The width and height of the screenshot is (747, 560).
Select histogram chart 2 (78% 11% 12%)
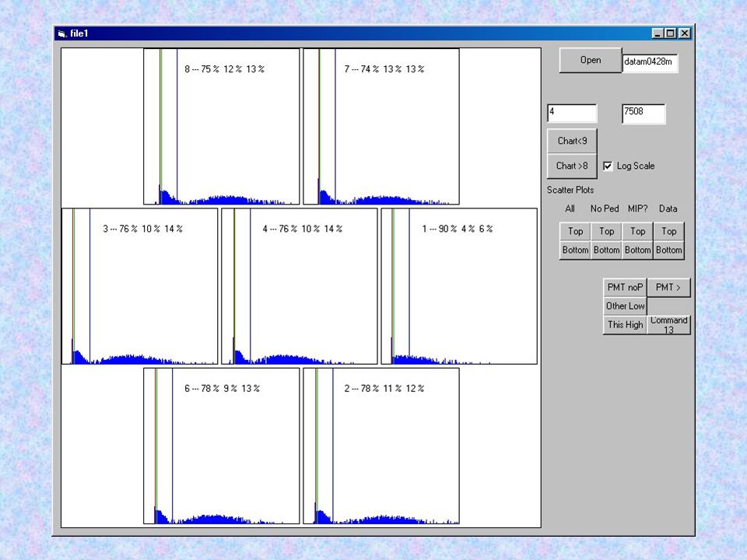pos(381,446)
